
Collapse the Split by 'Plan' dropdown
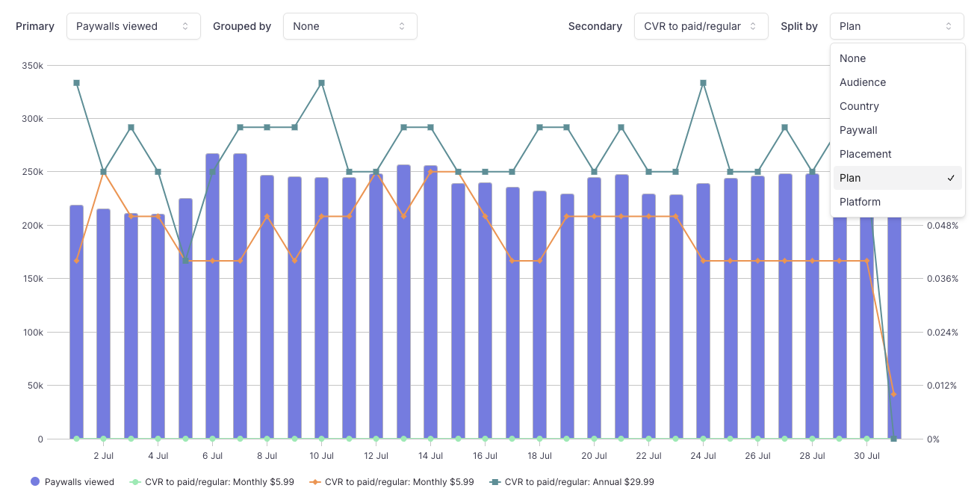click(896, 26)
